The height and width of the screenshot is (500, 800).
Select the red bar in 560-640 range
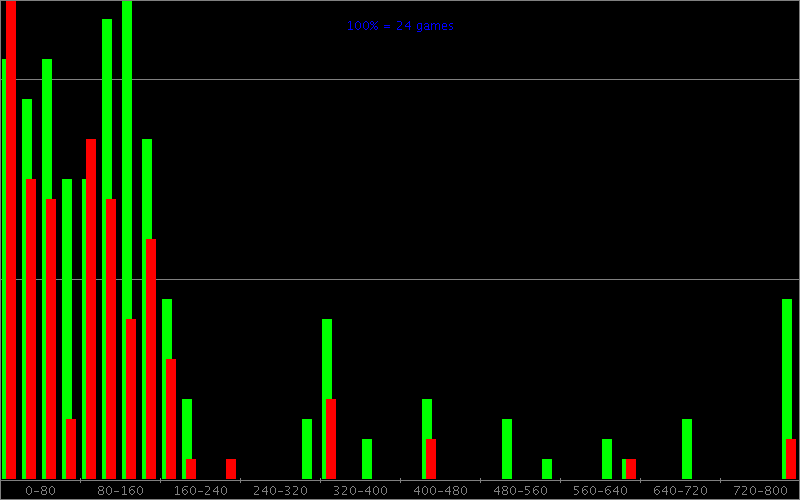631,469
